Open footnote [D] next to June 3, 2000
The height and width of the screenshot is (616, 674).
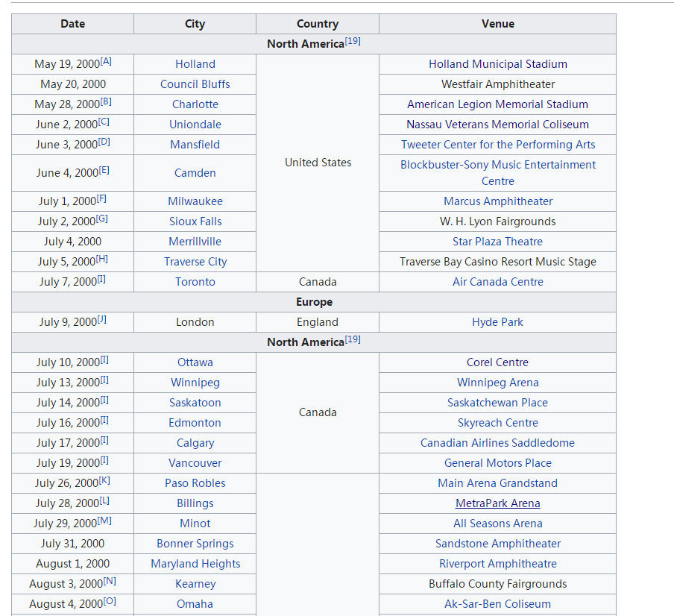coord(104,142)
